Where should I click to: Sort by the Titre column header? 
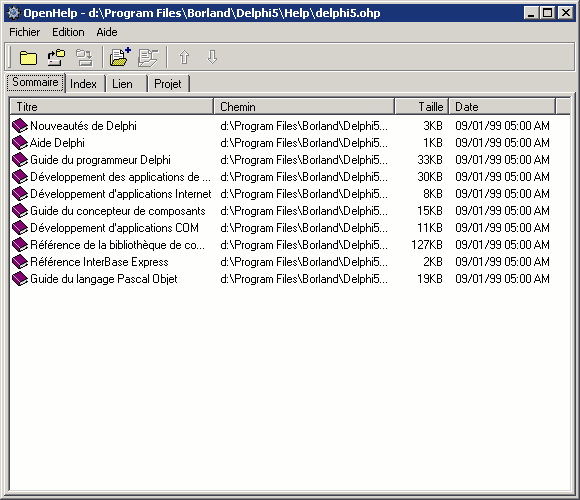(112, 107)
